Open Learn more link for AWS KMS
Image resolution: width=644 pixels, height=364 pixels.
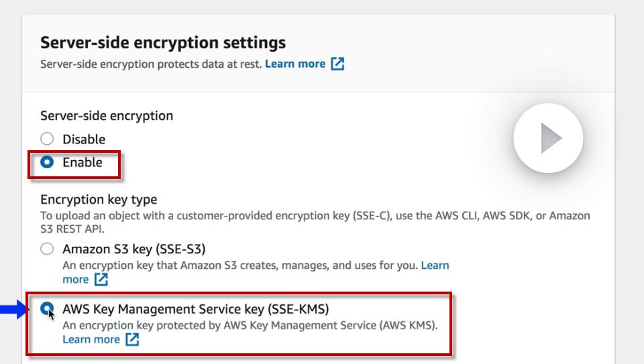[x=91, y=340]
